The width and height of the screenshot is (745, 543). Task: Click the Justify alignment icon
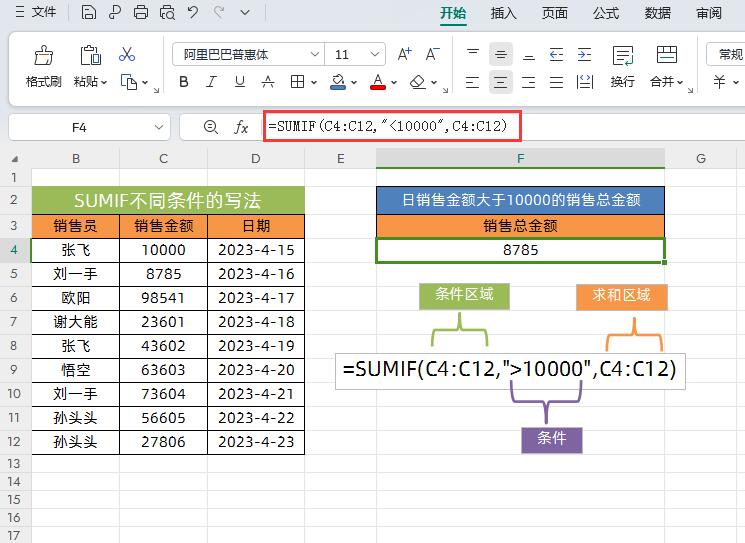pyautogui.click(x=556, y=82)
